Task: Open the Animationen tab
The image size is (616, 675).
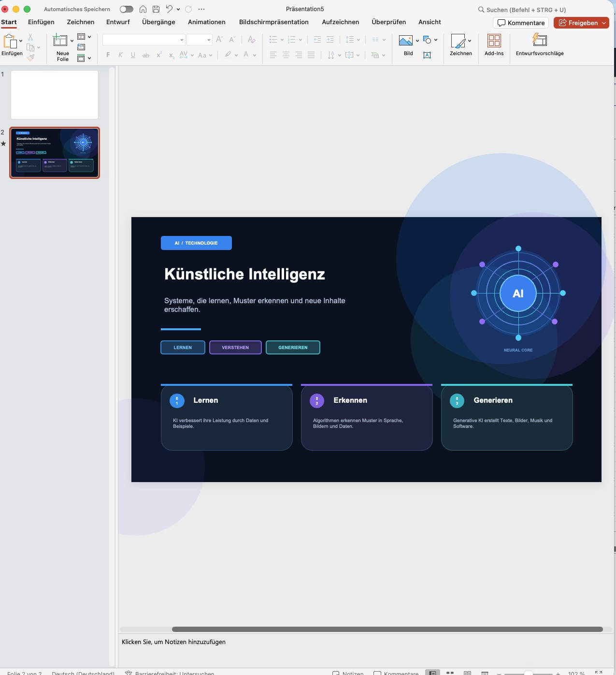Action: 207,22
